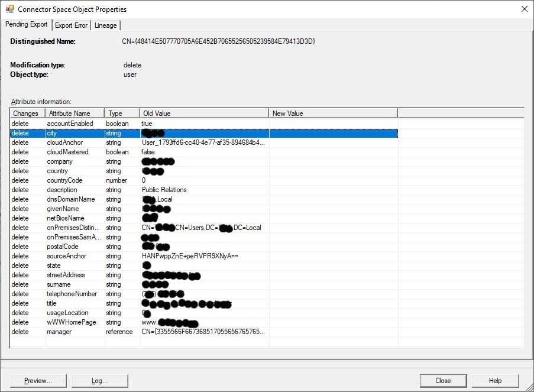Open the Export Error tab
This screenshot has height=392, width=534.
point(71,25)
